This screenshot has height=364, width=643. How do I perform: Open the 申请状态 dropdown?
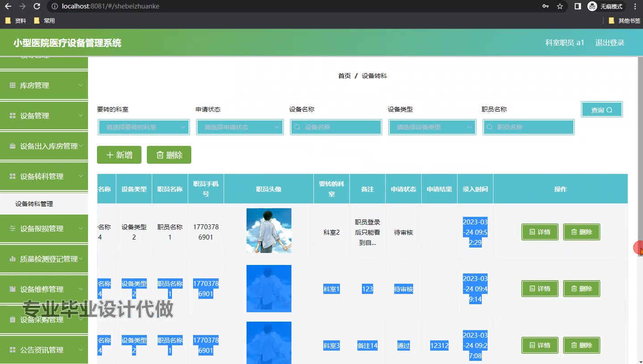(x=240, y=127)
